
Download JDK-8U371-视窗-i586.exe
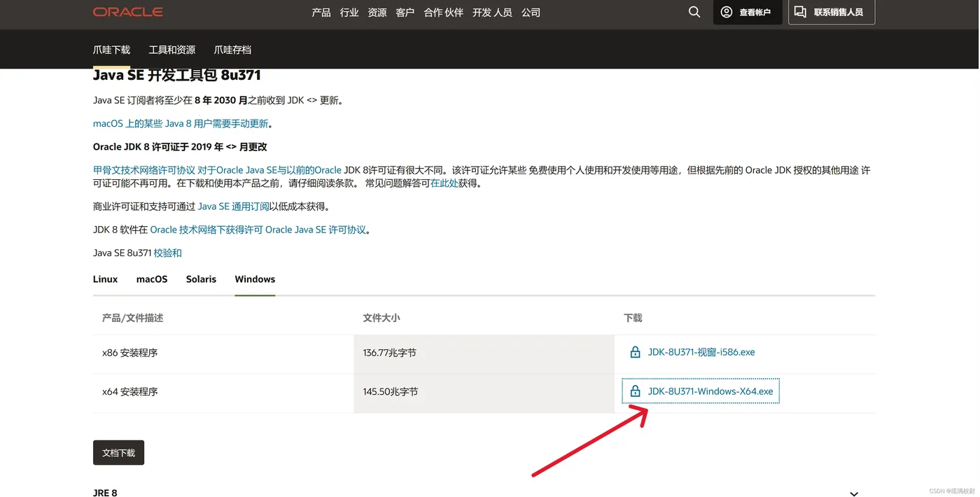point(701,352)
